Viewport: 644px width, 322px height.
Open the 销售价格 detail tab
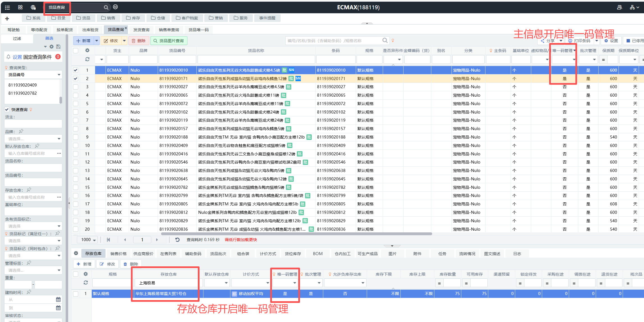click(118, 254)
